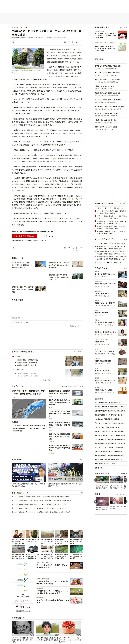129x644 pixels.
Task: Click the school building article photo
Action: [x=28, y=58]
